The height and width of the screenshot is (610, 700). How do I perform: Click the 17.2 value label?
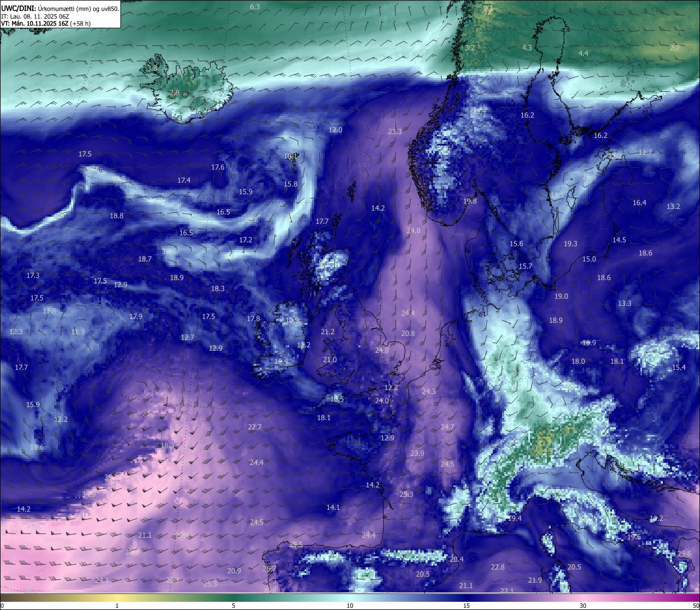click(x=246, y=240)
